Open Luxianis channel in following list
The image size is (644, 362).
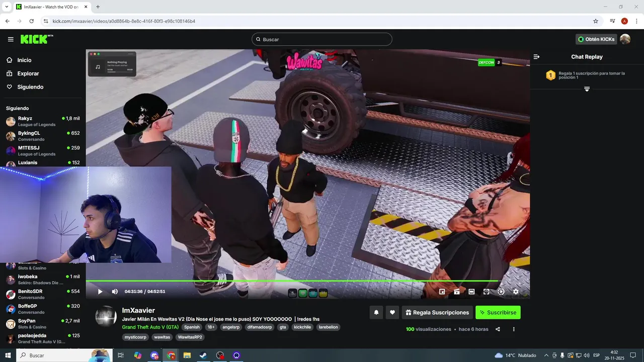coord(43,163)
